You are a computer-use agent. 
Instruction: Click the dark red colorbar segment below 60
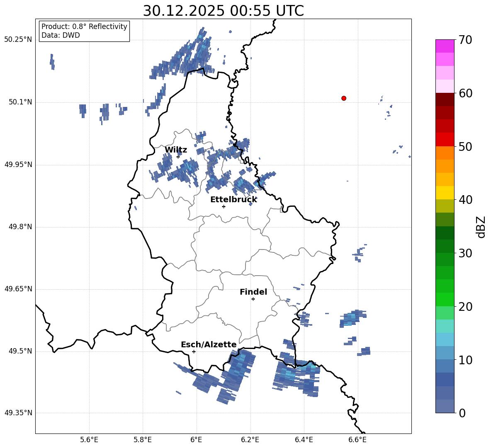pos(445,99)
